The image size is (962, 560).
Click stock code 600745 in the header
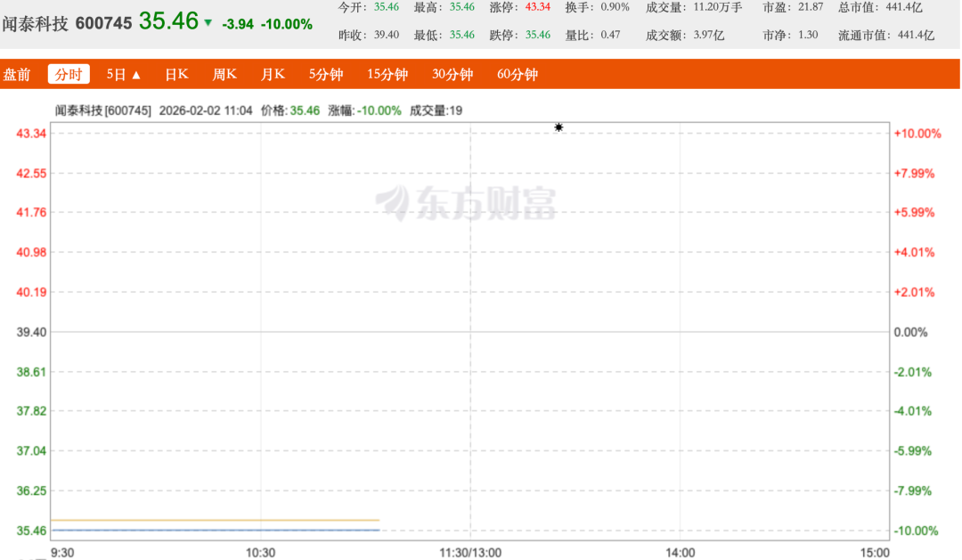103,23
